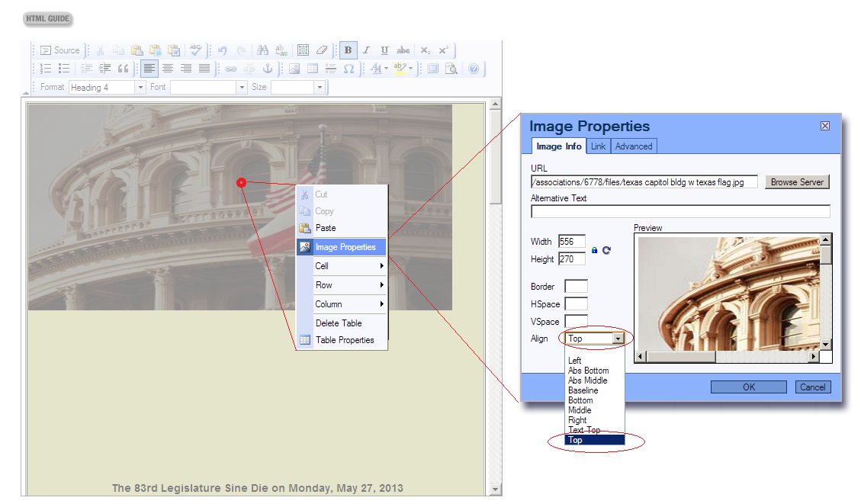The height and width of the screenshot is (504, 861).
Task: Click OK in Image Properties
Action: coord(748,387)
